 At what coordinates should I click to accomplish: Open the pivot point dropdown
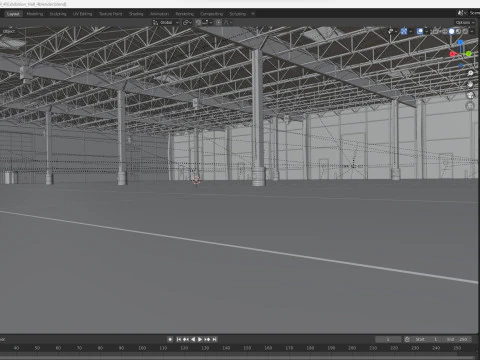point(187,22)
